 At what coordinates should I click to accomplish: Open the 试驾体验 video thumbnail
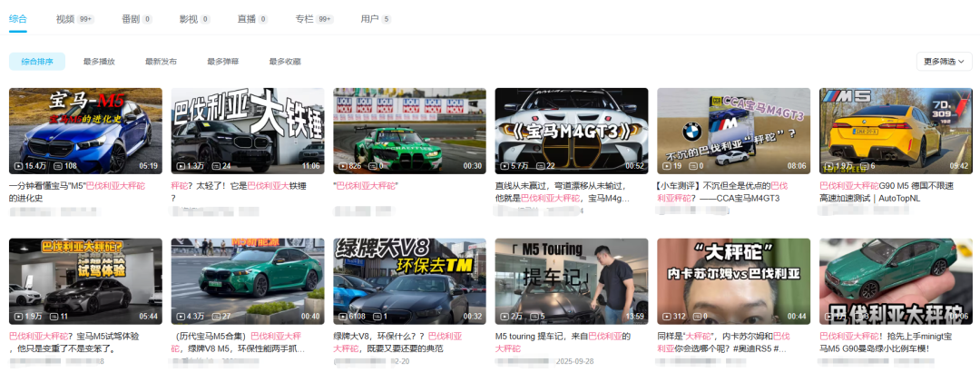tap(85, 280)
